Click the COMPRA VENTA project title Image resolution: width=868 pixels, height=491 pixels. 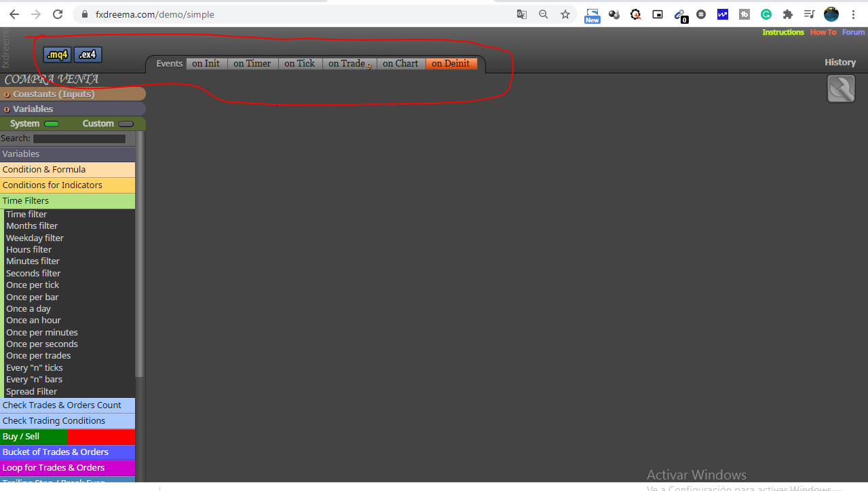(52, 79)
